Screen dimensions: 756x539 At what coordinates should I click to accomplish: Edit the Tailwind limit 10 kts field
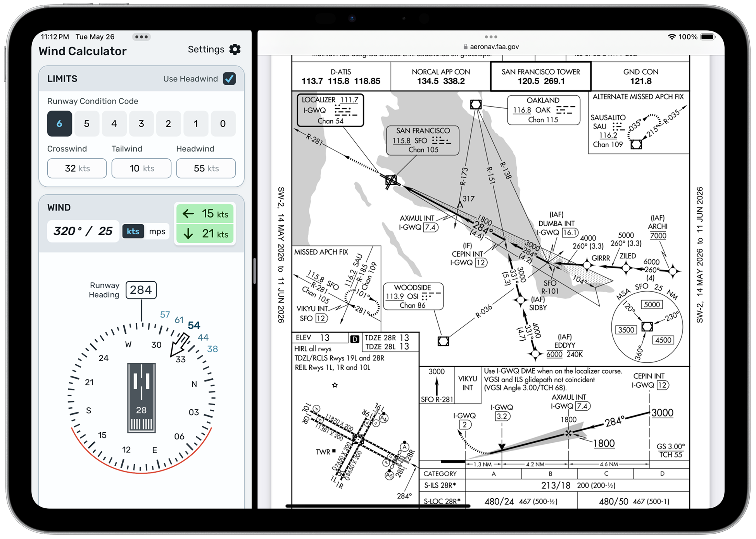[x=142, y=168]
